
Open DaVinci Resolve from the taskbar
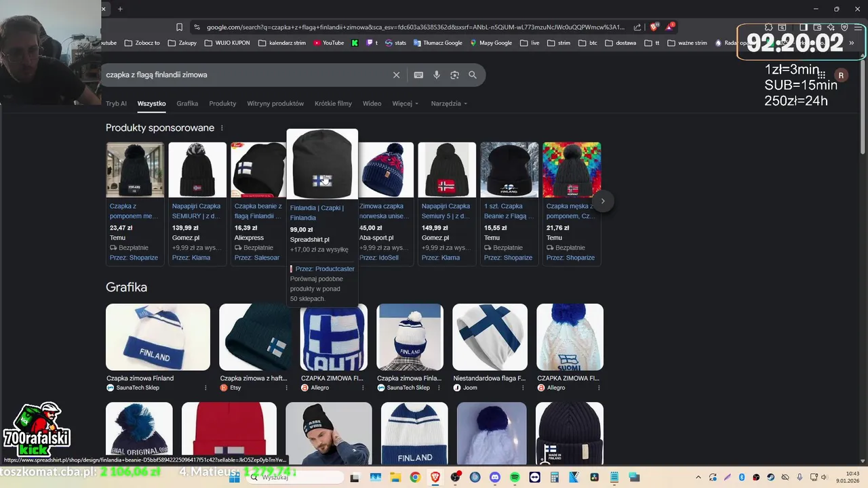click(x=594, y=477)
